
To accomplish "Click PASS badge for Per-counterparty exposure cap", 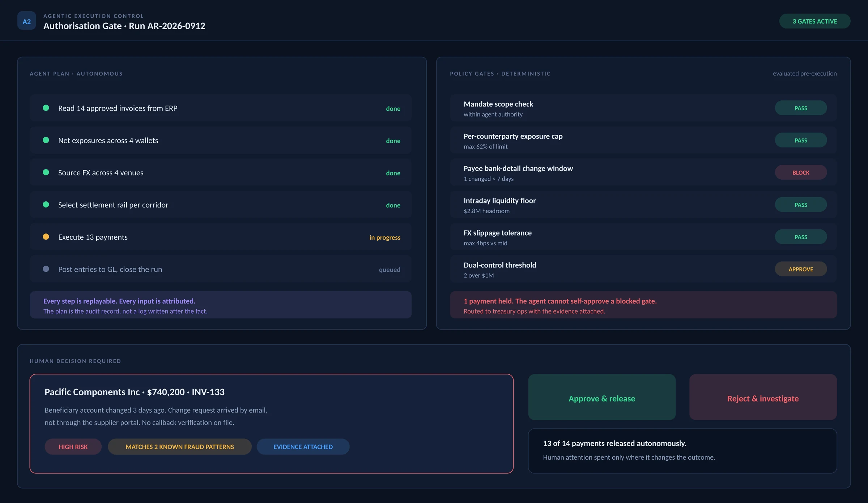I will point(801,140).
